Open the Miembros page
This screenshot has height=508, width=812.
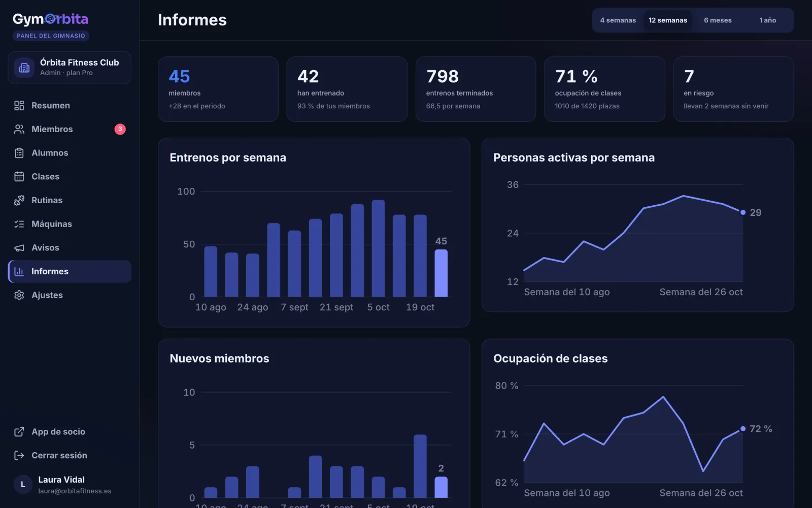click(x=70, y=129)
